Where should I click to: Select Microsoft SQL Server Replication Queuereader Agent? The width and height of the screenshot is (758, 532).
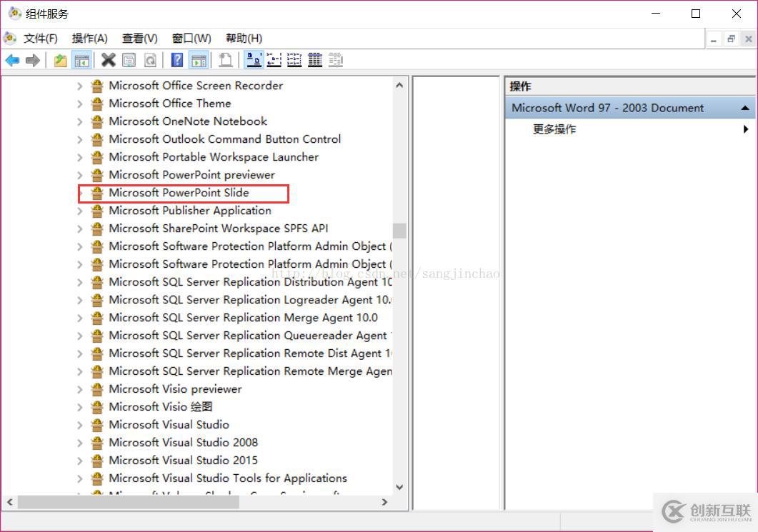click(251, 336)
